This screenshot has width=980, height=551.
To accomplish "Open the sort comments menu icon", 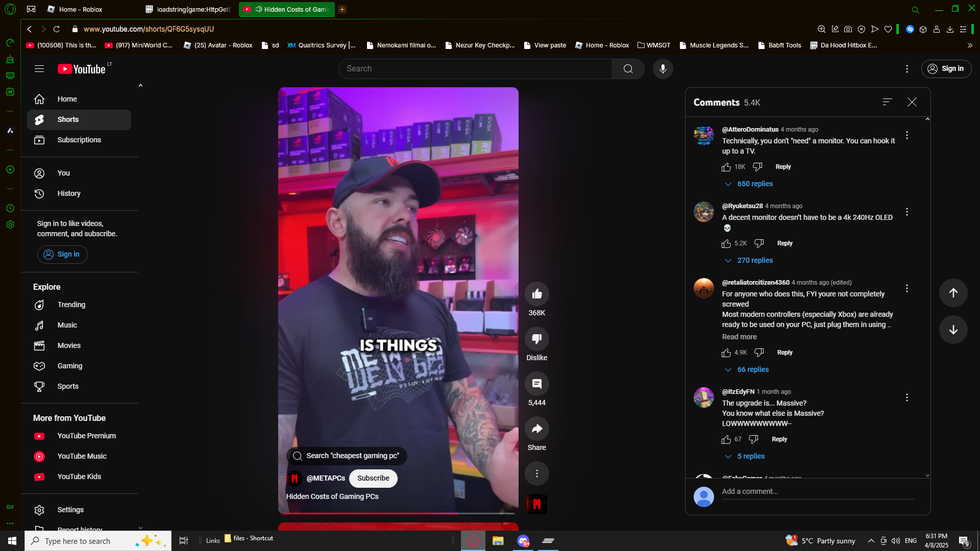I will coord(887,102).
